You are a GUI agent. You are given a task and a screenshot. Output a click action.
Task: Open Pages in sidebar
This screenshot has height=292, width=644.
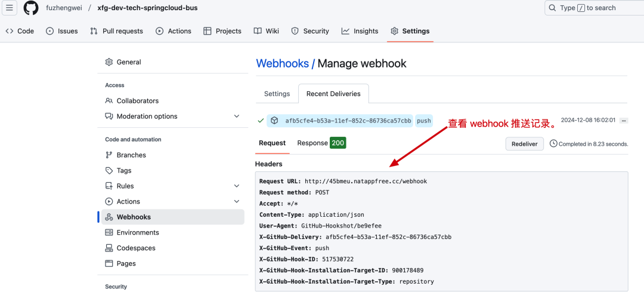pyautogui.click(x=172, y=263)
